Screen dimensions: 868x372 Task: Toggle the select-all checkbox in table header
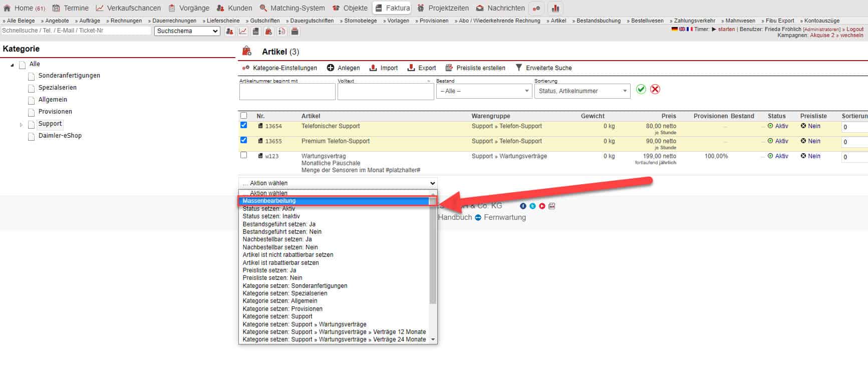pyautogui.click(x=244, y=116)
